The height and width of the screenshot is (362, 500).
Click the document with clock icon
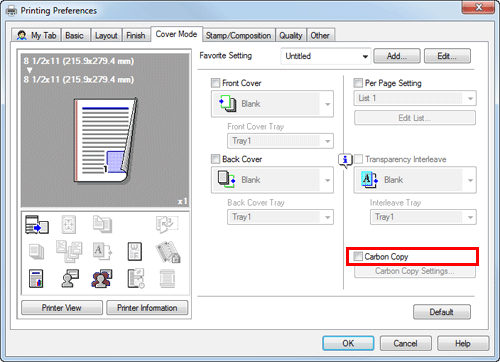(136, 278)
